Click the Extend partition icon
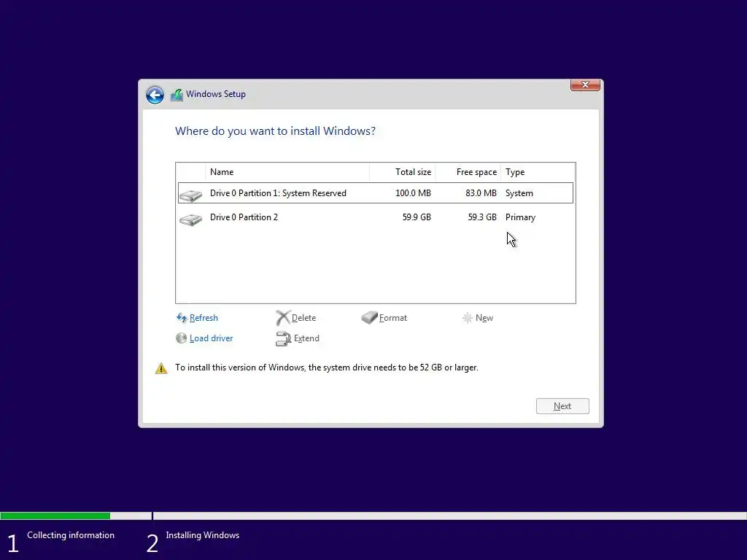Viewport: 747px width, 560px height. coord(283,338)
